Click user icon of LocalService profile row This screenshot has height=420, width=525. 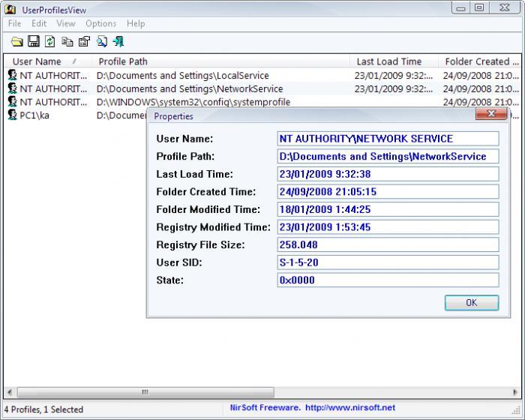(13, 75)
